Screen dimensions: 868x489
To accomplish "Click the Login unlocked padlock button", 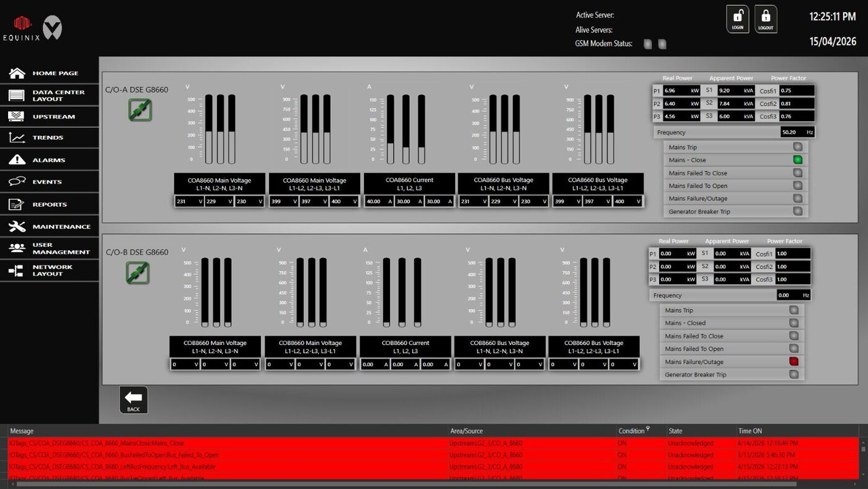I will tap(738, 19).
